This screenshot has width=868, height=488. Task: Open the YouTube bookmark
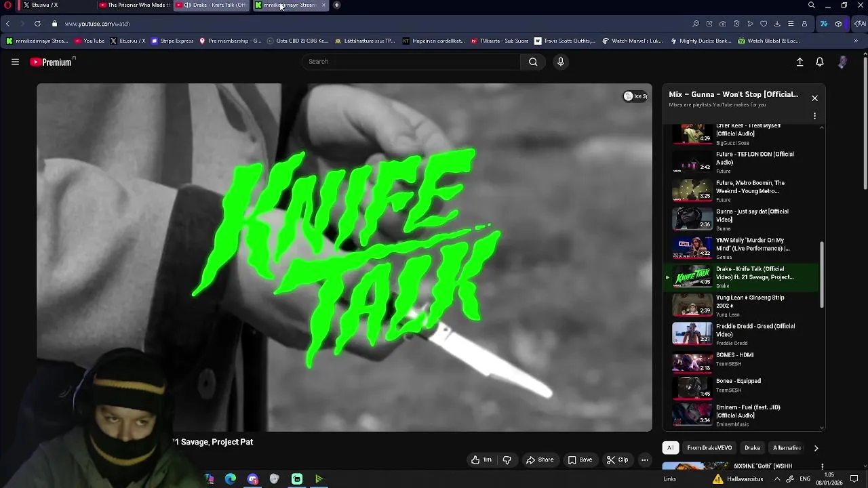90,41
